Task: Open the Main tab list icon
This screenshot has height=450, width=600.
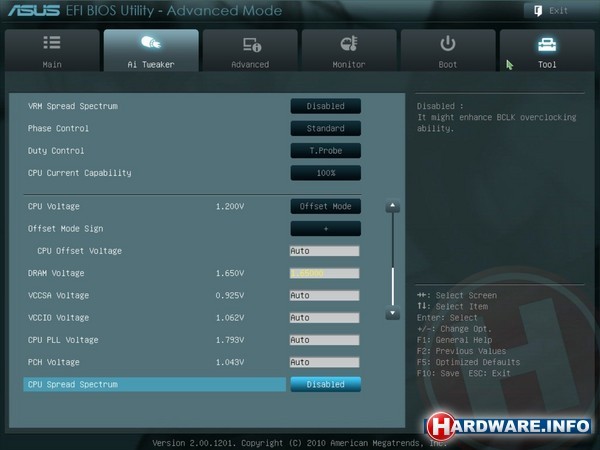Action: pos(52,44)
